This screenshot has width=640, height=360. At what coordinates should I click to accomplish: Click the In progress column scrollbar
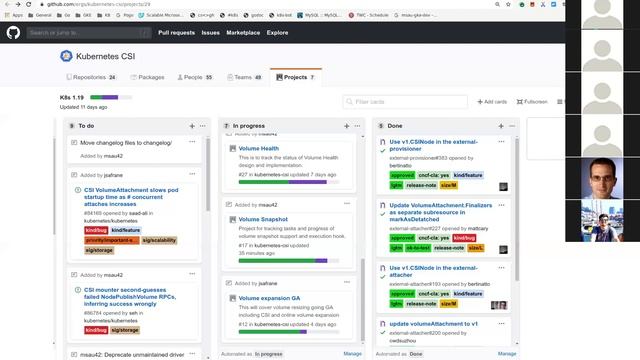362,300
